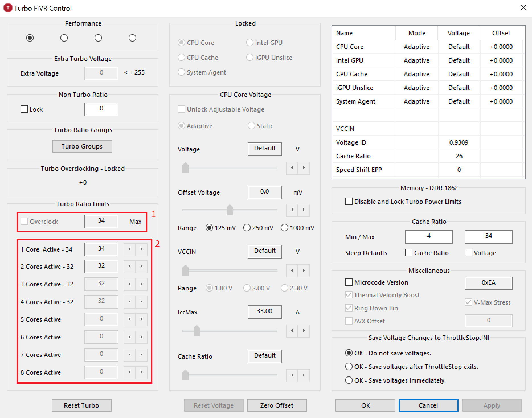Screen dimensions: 532x418
Task: Select the first Performance radio option
Action: point(30,38)
